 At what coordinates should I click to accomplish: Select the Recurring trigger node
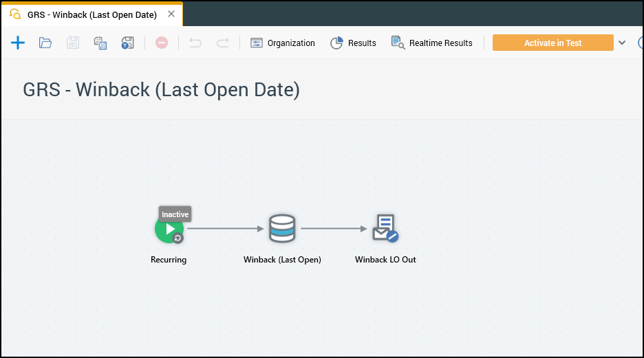pos(169,230)
